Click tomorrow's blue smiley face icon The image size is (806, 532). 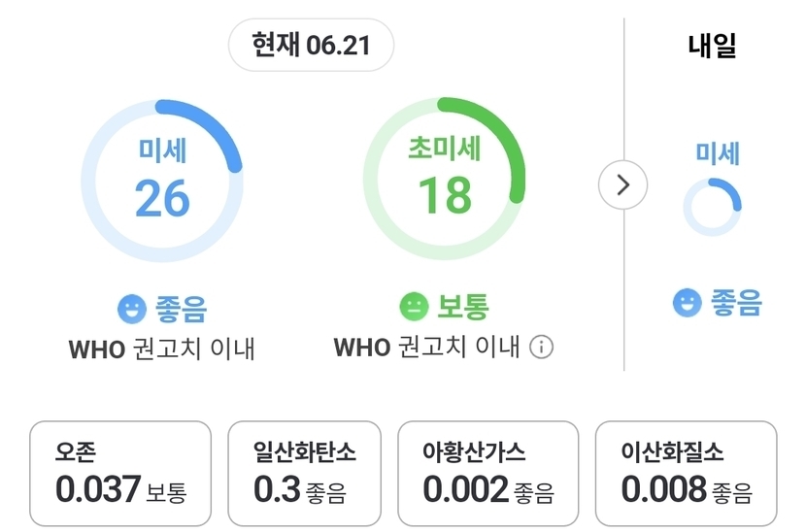(x=688, y=302)
